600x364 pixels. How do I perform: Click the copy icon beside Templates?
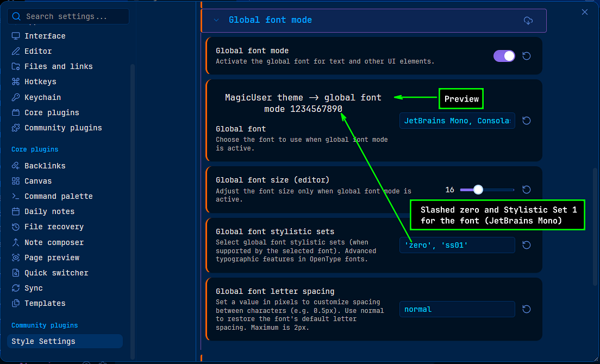16,304
